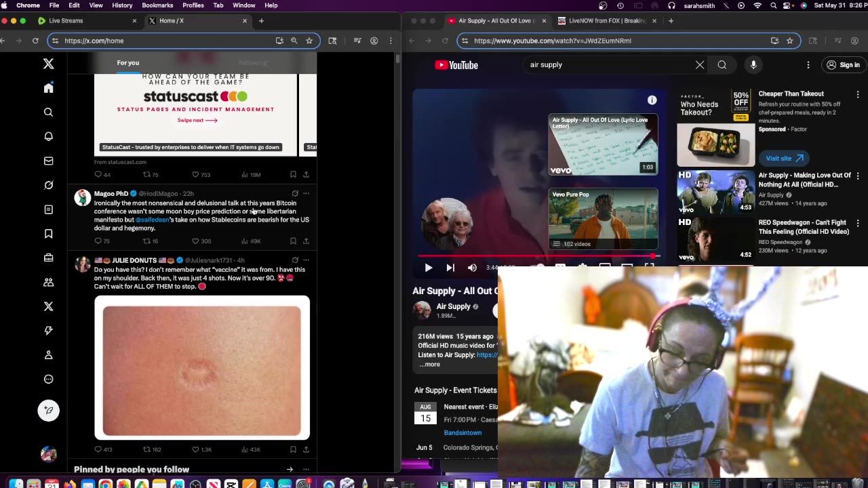Click Visit site on Factor ad
Viewport: 868px width, 488px height.
point(784,159)
